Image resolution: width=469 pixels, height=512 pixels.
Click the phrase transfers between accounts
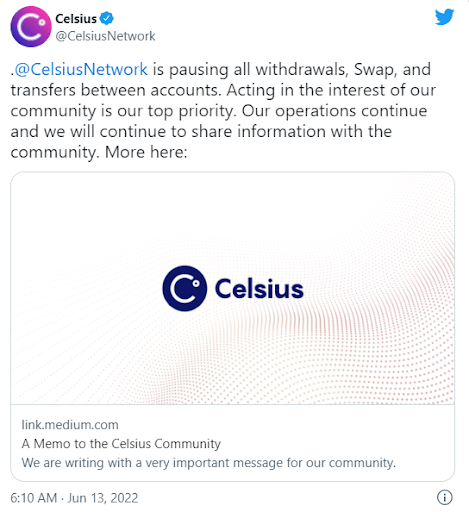[116, 90]
